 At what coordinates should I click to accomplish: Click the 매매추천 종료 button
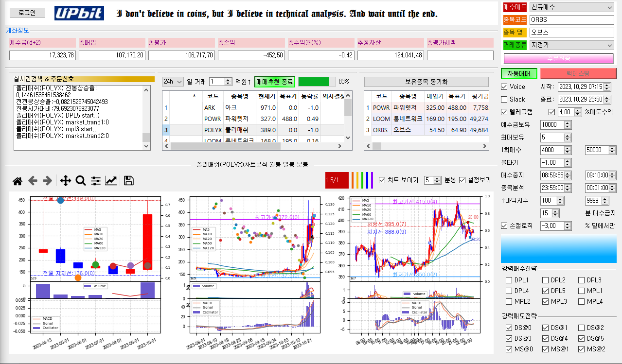tap(275, 81)
